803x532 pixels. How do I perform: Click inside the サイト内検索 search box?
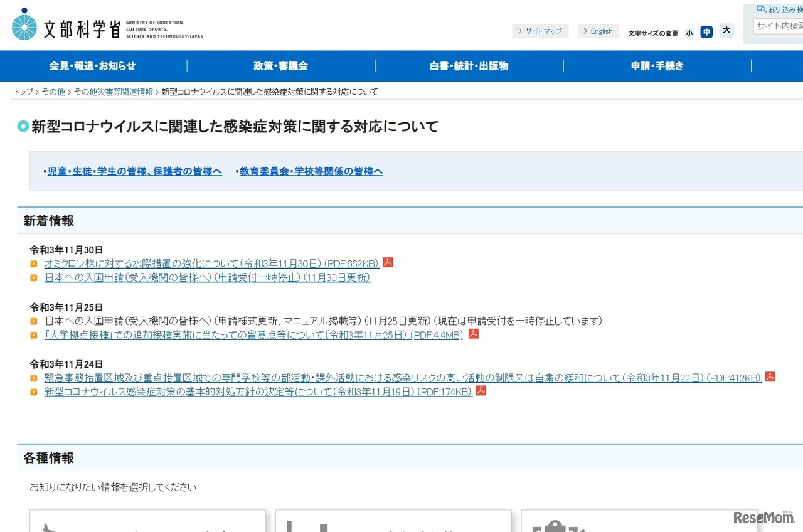[x=778, y=26]
